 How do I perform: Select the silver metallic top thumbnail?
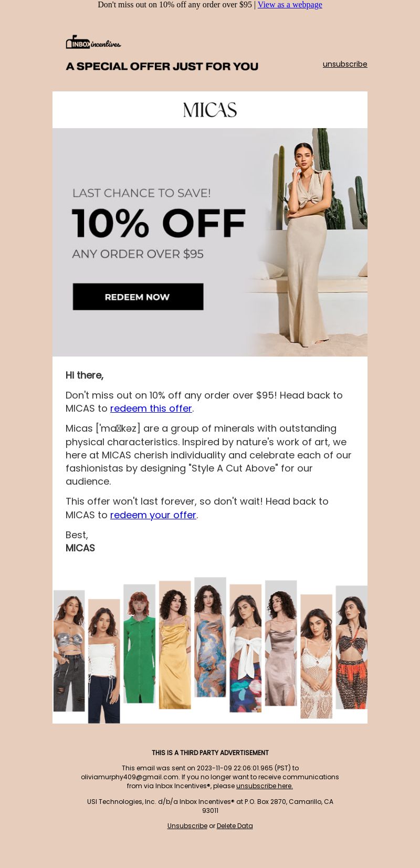point(69,651)
